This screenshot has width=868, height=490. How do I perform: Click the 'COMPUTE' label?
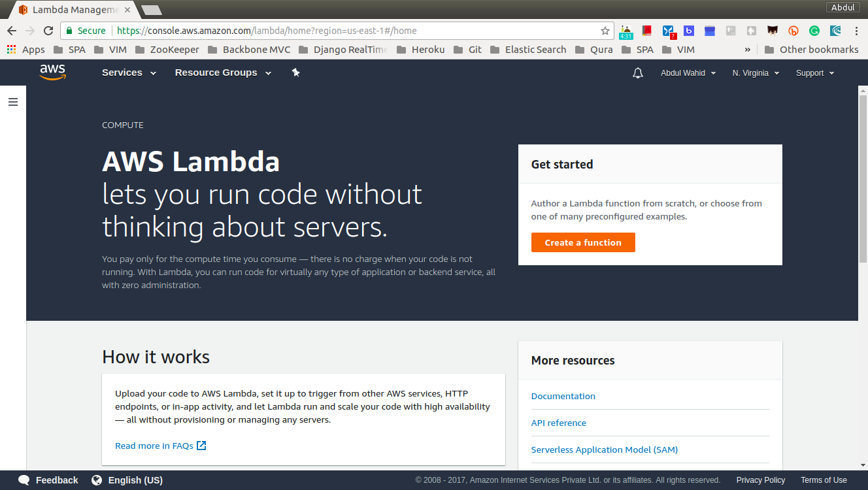tap(123, 125)
